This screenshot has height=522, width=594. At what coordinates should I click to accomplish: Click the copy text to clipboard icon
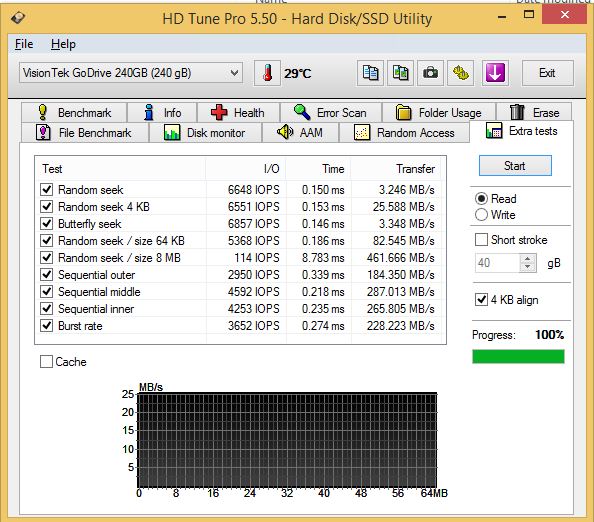(x=370, y=73)
